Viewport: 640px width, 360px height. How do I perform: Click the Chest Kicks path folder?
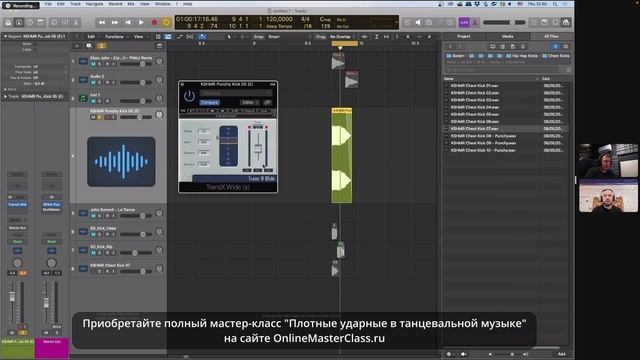click(x=556, y=56)
